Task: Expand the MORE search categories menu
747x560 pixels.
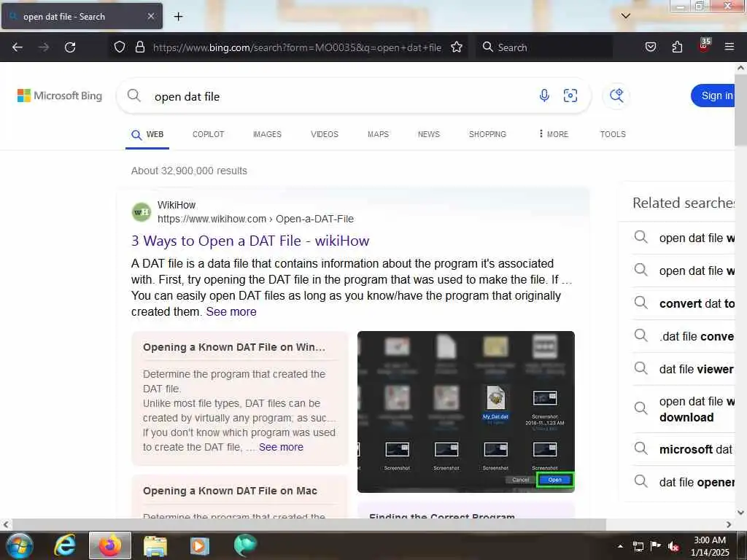Action: pyautogui.click(x=553, y=134)
